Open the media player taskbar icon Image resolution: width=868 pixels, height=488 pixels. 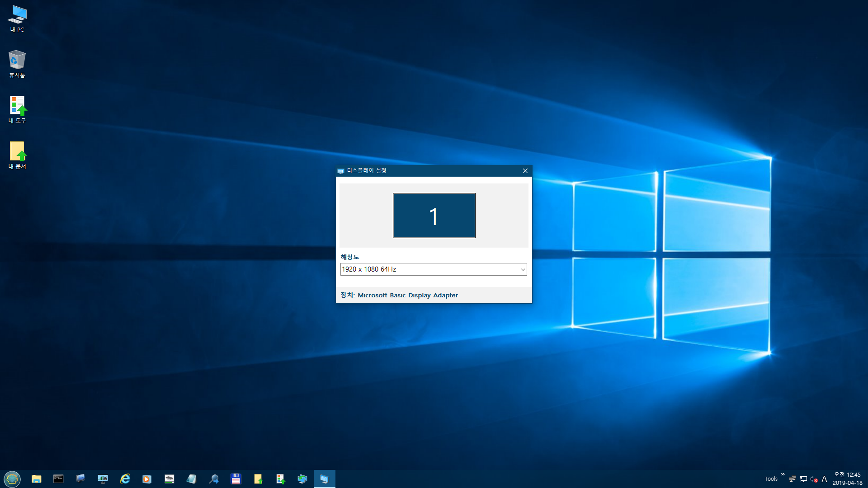pyautogui.click(x=147, y=479)
